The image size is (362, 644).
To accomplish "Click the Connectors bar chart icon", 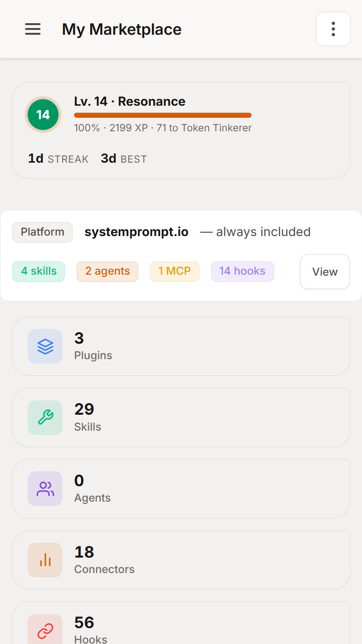I will [45, 560].
